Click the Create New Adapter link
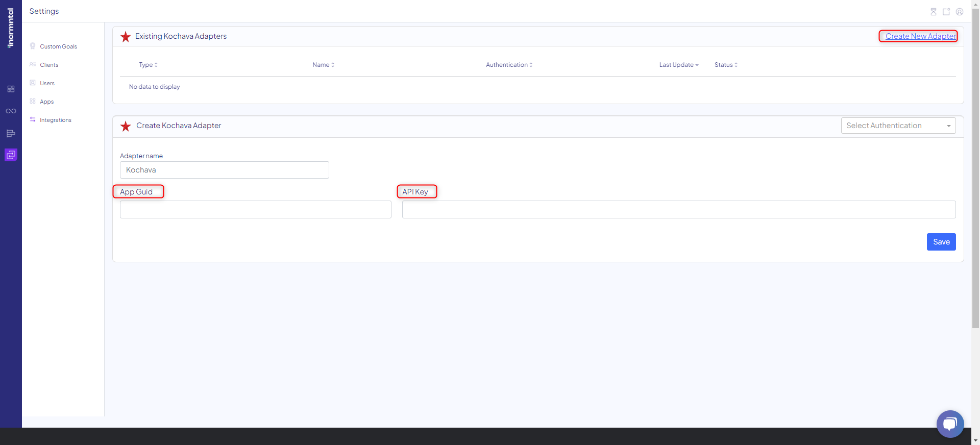980x445 pixels. (920, 36)
